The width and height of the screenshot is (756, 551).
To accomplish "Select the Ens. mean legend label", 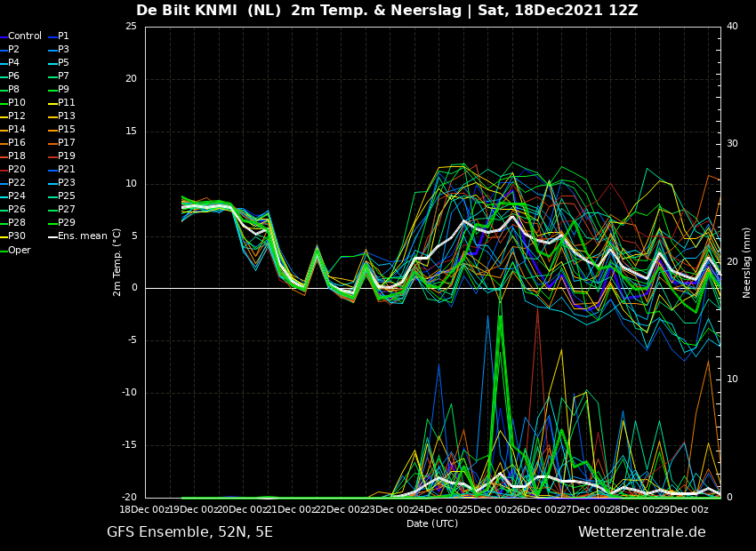I will (x=77, y=236).
